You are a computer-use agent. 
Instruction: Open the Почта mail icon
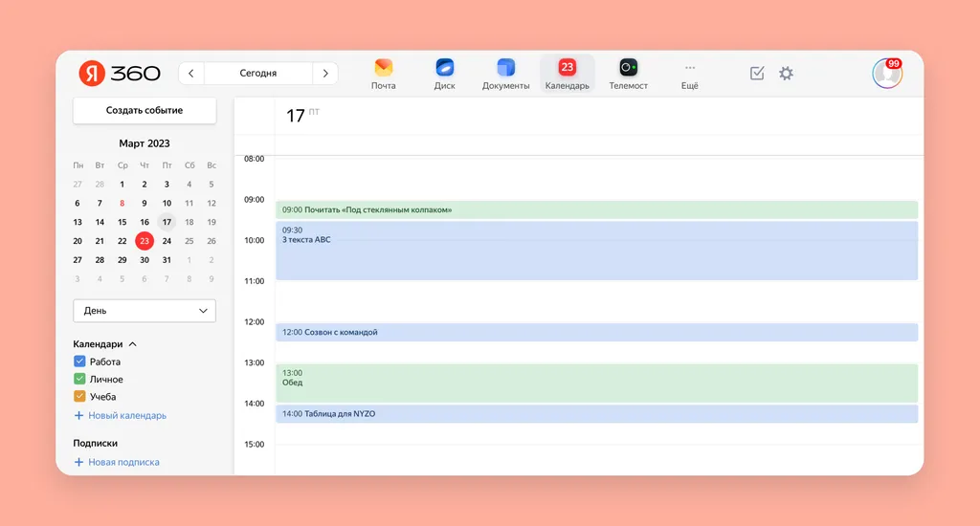pos(383,68)
